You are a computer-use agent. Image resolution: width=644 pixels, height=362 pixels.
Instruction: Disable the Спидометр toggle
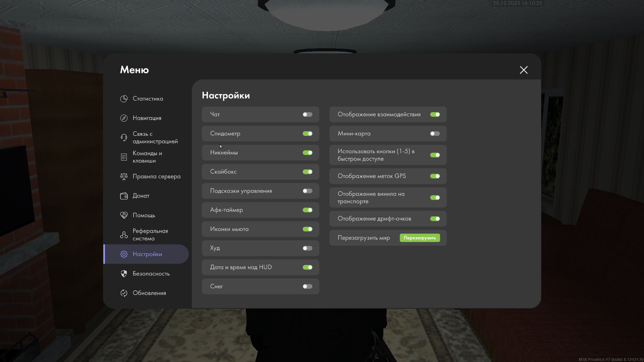pyautogui.click(x=307, y=133)
